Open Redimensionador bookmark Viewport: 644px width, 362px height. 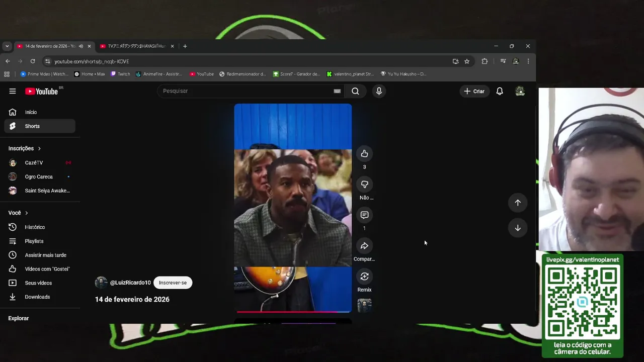[243, 74]
